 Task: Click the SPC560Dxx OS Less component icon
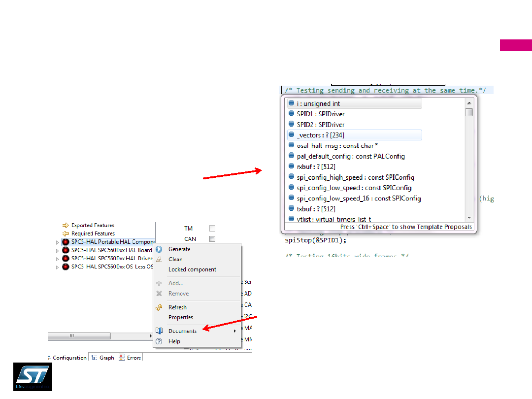click(x=66, y=266)
